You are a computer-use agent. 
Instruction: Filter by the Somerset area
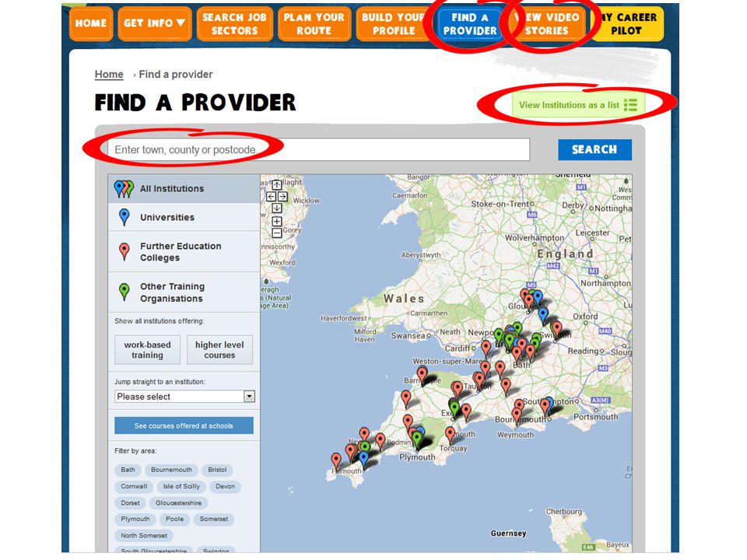click(x=214, y=520)
